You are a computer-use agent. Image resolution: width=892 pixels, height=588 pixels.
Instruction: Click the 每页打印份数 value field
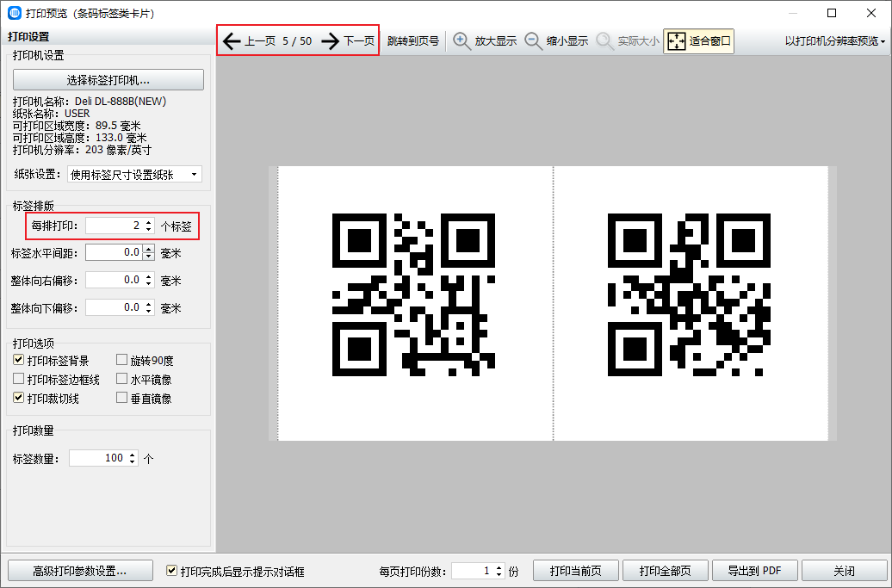click(473, 571)
